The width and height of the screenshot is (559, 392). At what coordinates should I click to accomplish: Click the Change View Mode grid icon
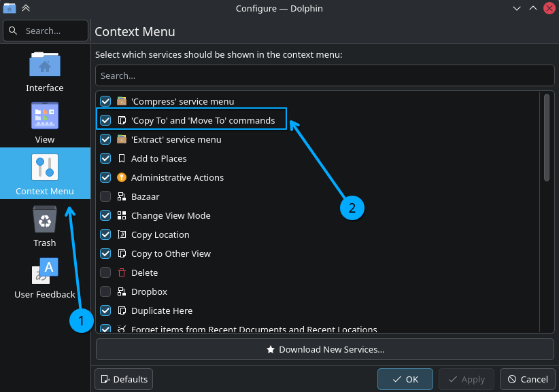[122, 215]
